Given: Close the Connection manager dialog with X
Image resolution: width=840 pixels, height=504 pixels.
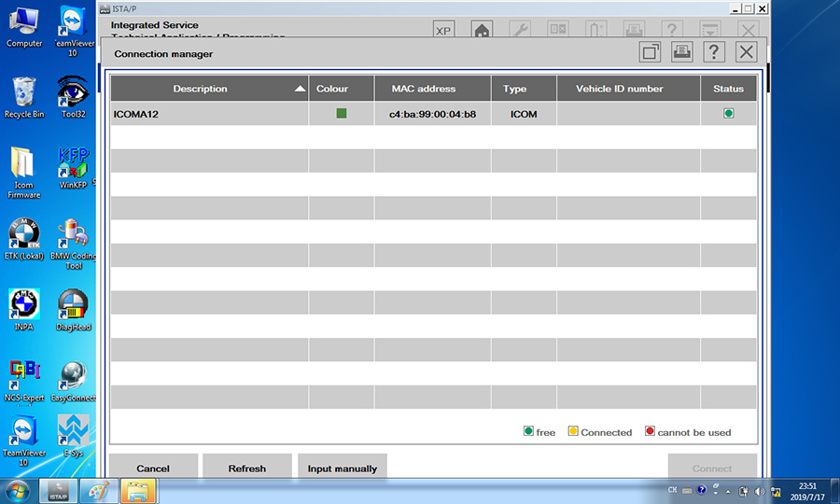Looking at the screenshot, I should [747, 52].
